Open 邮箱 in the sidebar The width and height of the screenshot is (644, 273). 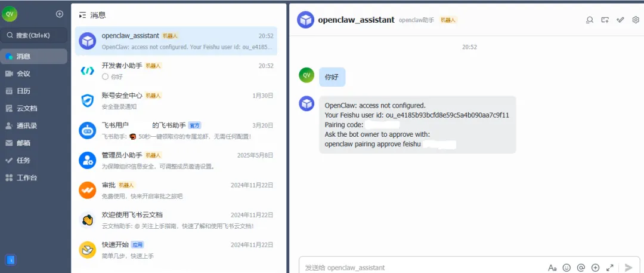33,143
